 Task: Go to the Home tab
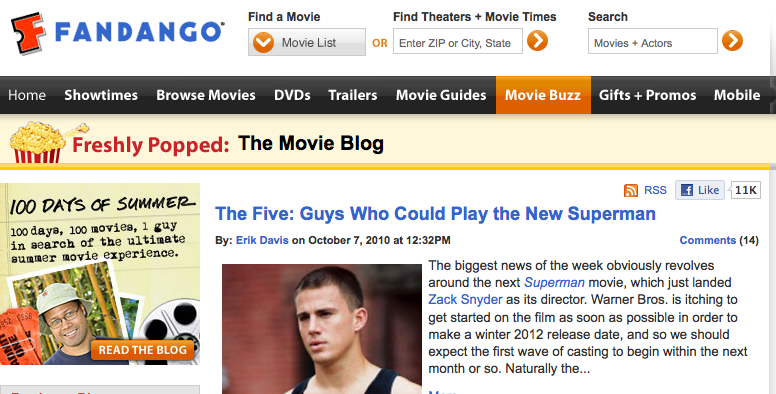click(27, 95)
